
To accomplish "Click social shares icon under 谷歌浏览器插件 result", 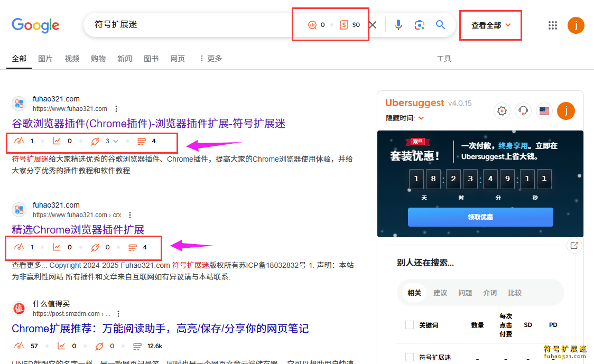I will click(142, 141).
